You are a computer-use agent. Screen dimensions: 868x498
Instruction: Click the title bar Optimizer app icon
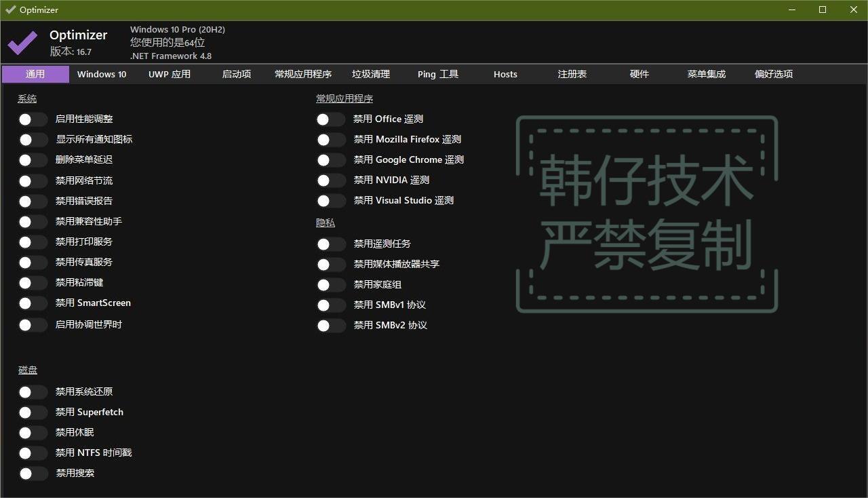click(x=10, y=9)
